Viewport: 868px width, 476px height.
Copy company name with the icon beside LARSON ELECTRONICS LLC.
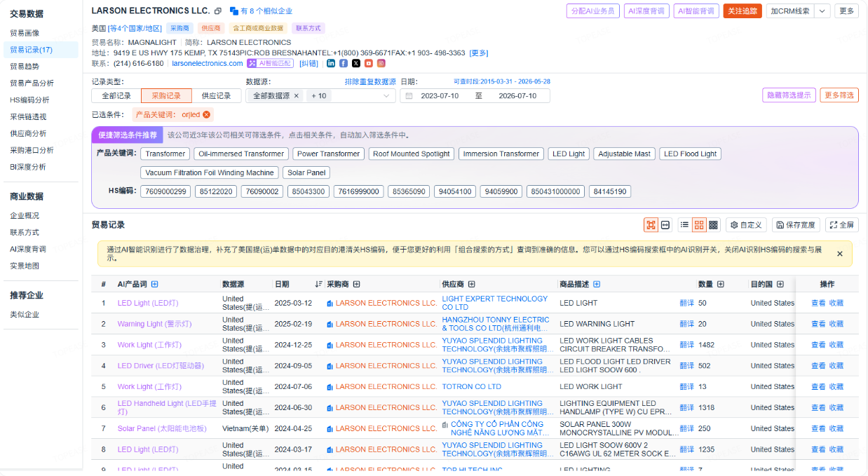point(218,11)
